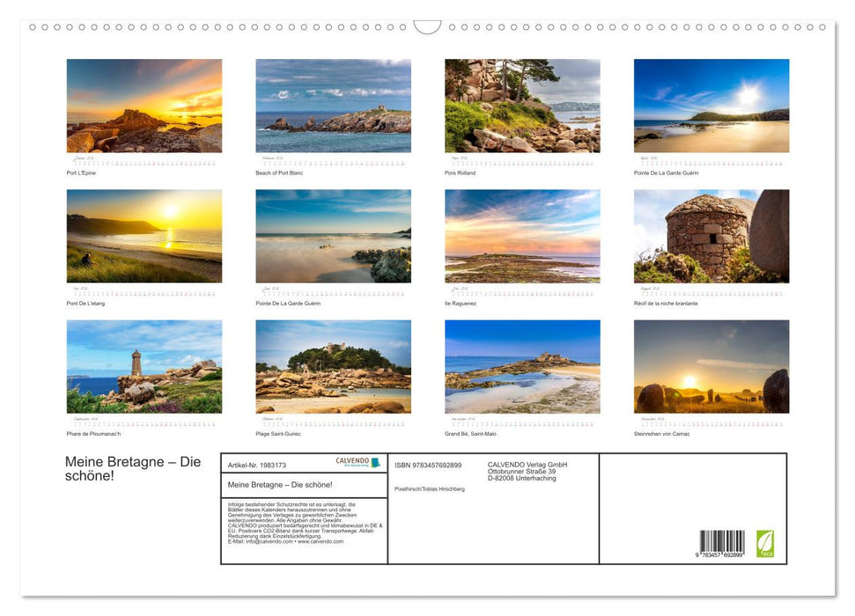Viewport: 855px width, 616px height.
Task: Click the info@calvendo.com email link
Action: [269, 540]
